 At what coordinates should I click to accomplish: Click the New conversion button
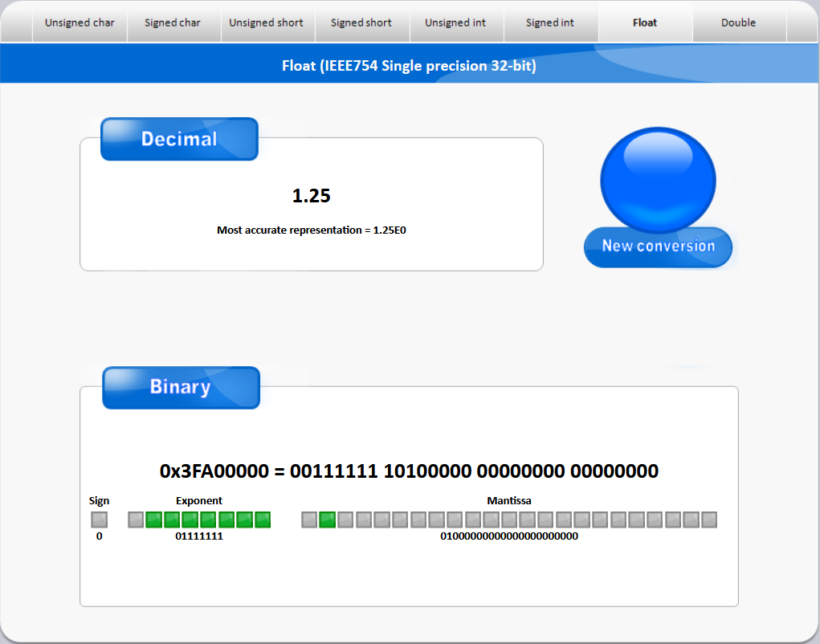tap(658, 247)
